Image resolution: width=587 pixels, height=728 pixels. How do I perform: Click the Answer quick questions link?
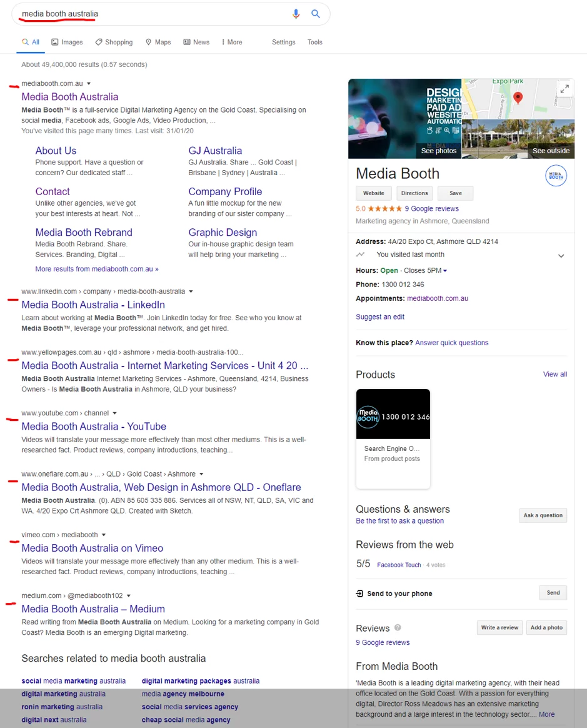tap(452, 343)
